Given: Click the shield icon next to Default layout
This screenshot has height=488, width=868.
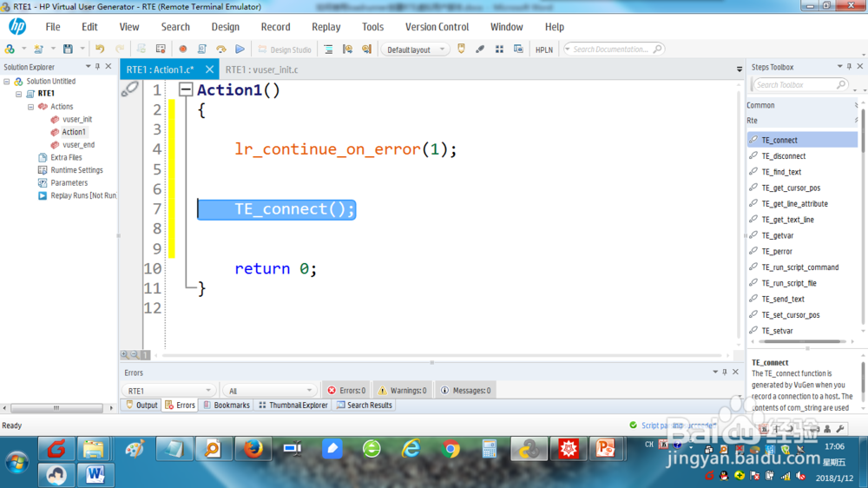Looking at the screenshot, I should (461, 49).
